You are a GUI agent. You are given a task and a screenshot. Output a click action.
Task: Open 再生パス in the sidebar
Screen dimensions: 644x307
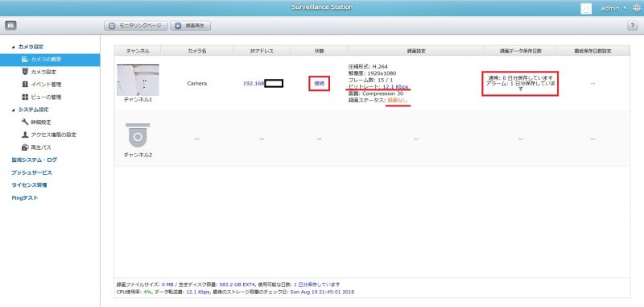[x=36, y=147]
